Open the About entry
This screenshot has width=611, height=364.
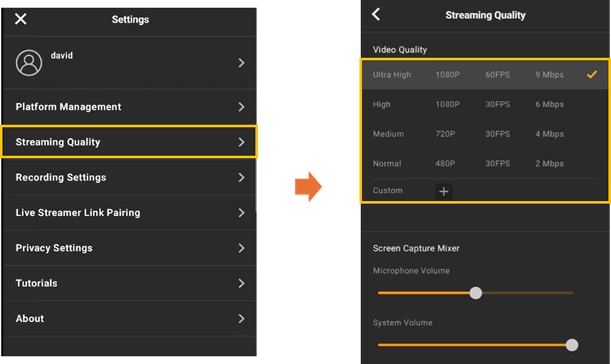[129, 318]
